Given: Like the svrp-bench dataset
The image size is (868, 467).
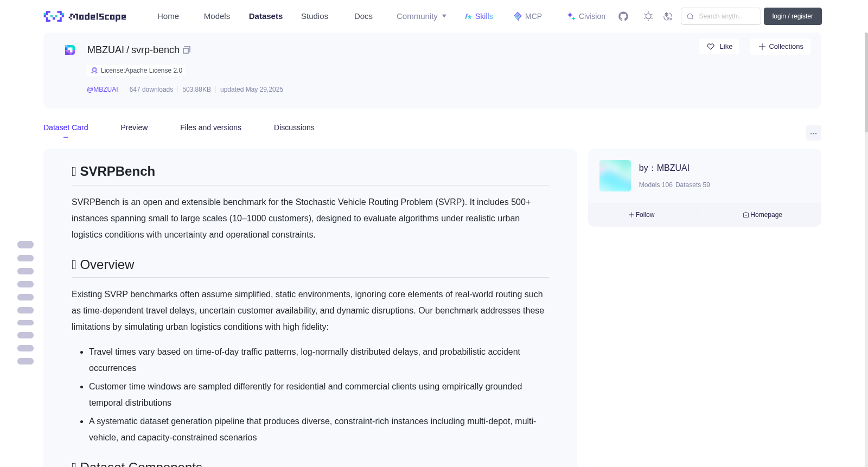Looking at the screenshot, I should [x=719, y=47].
